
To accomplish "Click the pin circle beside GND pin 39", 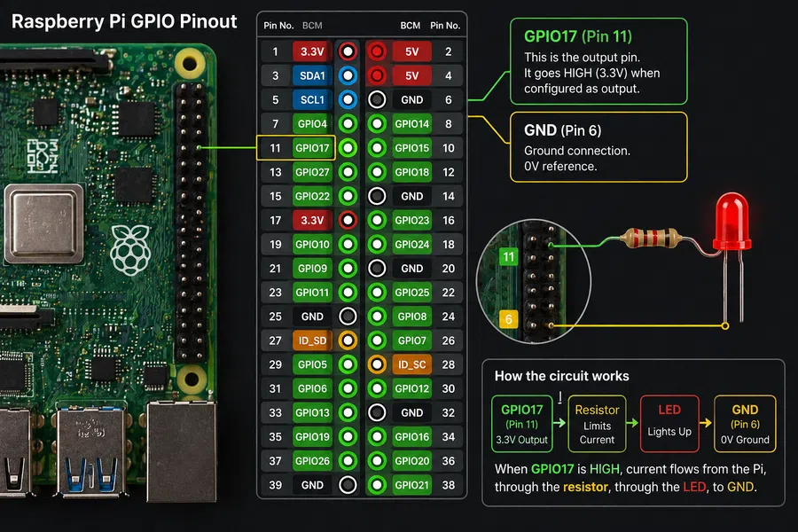I will click(x=348, y=485).
